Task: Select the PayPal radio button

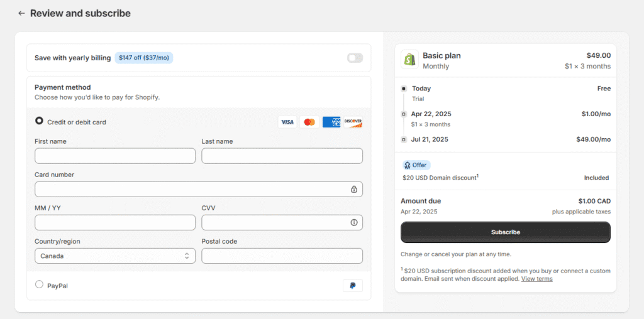Action: tap(40, 284)
